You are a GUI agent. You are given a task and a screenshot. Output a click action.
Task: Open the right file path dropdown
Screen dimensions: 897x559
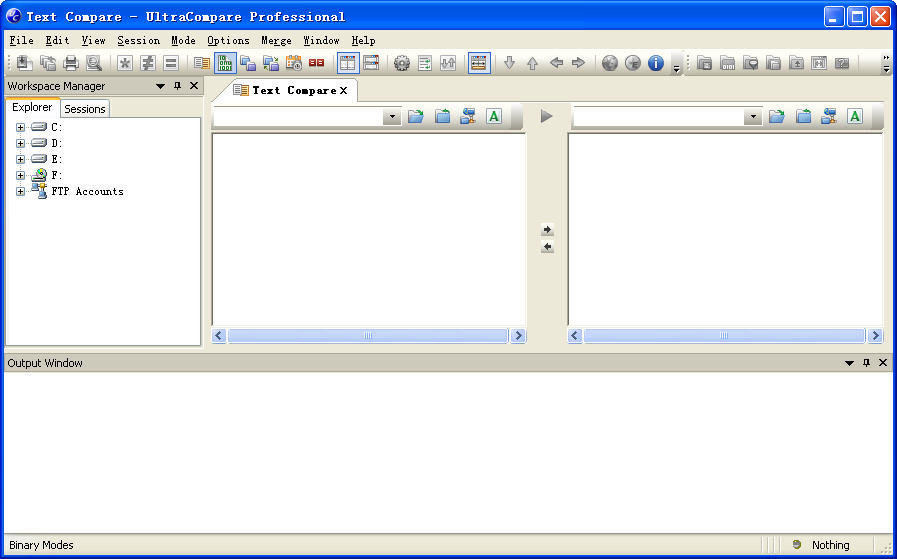753,117
